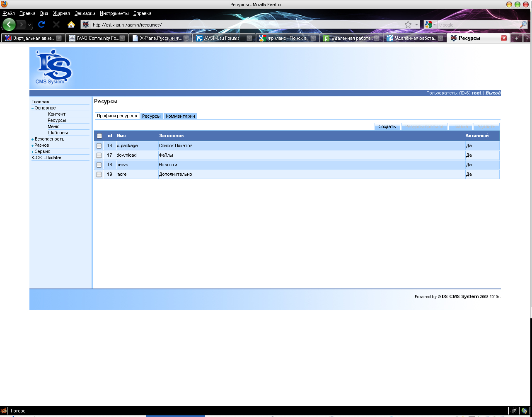
Task: Check the checkbox for the x-package row
Action: 99,145
